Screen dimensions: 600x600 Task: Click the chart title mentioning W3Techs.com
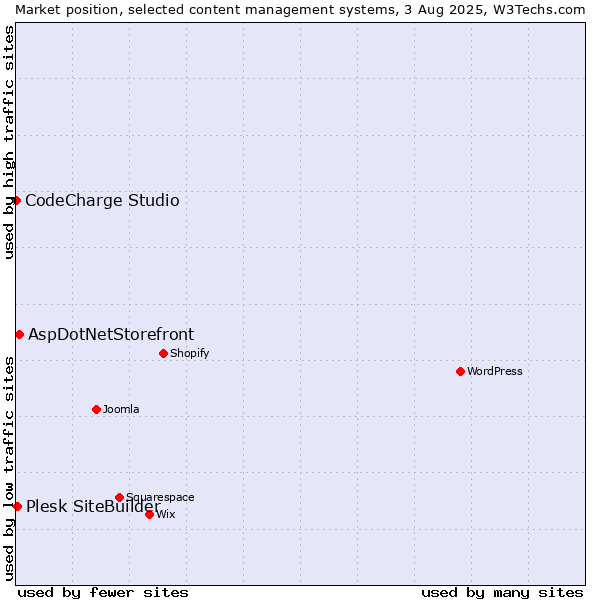pyautogui.click(x=300, y=10)
